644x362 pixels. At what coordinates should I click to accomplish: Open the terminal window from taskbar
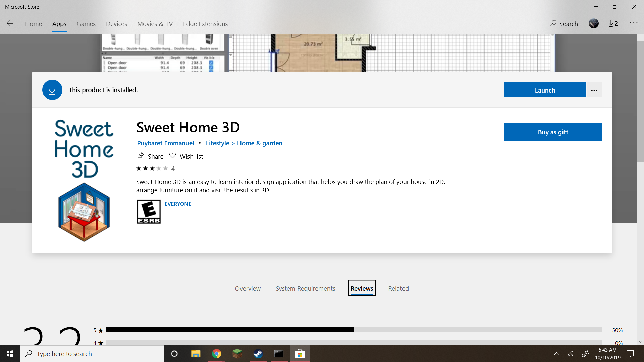click(279, 354)
